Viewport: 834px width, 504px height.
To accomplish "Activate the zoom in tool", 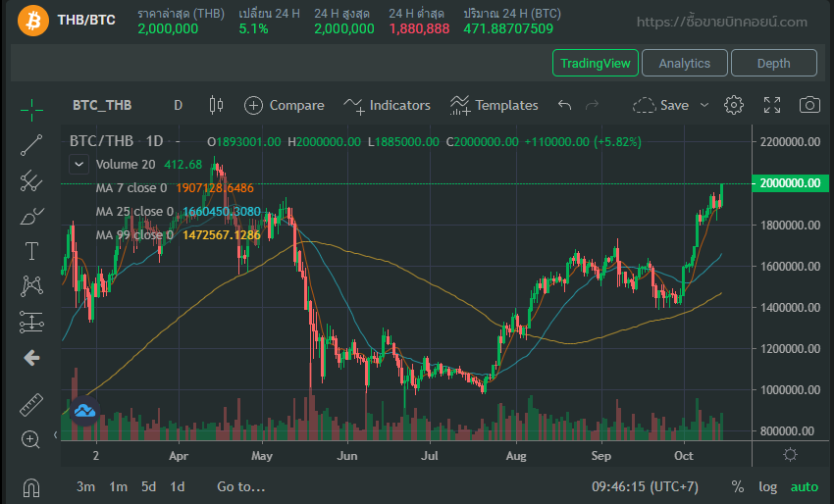I will 30,439.
